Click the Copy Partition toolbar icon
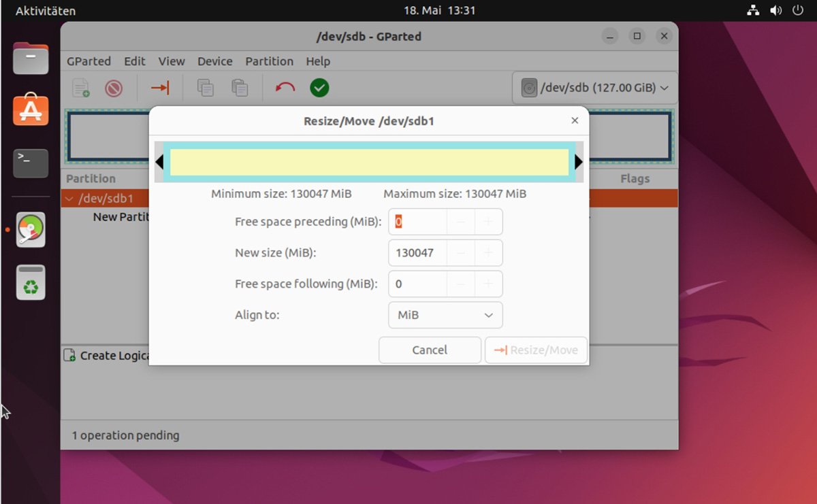 (205, 87)
